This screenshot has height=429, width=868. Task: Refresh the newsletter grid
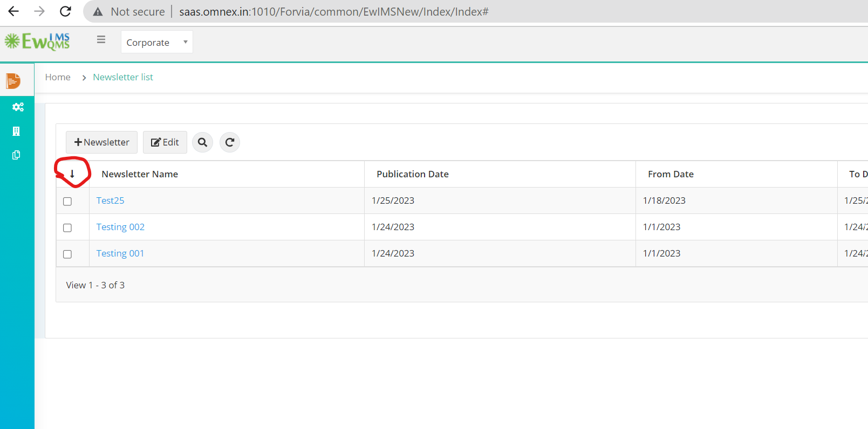click(x=230, y=142)
